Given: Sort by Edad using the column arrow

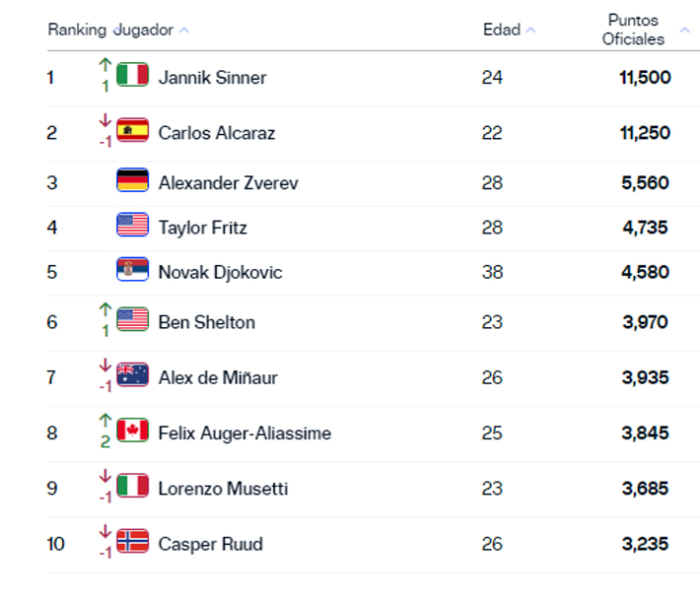Looking at the screenshot, I should (x=531, y=31).
